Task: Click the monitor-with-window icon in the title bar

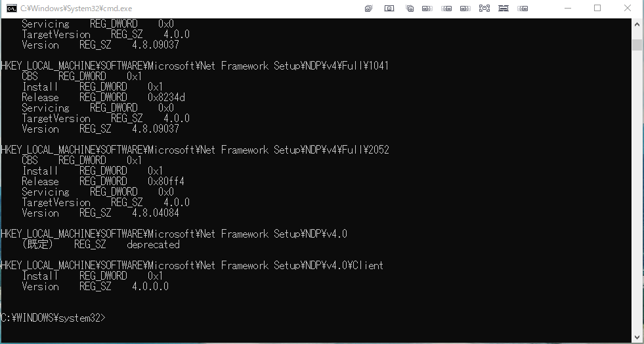Action: pos(389,9)
